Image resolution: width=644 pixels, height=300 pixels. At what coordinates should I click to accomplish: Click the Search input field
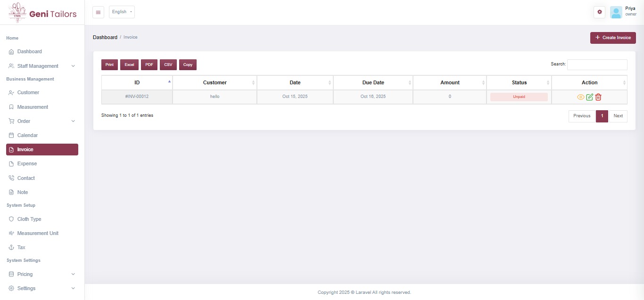[597, 65]
